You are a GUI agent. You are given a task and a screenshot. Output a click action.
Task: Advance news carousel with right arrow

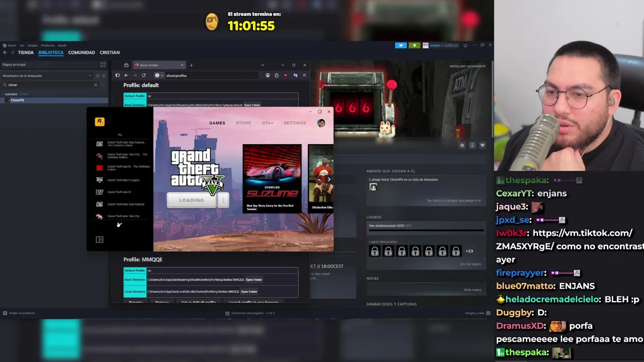(329, 179)
